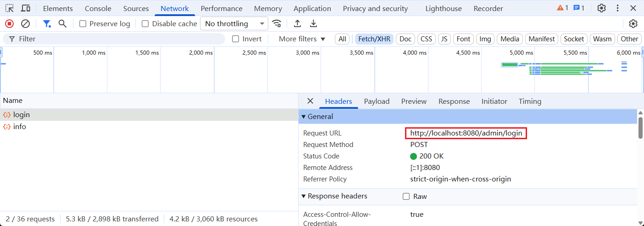Stop recording network log
Image resolution: width=644 pixels, height=226 pixels.
point(10,24)
